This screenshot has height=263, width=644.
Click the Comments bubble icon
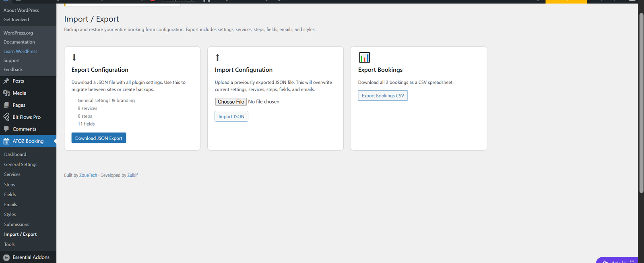click(x=6, y=129)
